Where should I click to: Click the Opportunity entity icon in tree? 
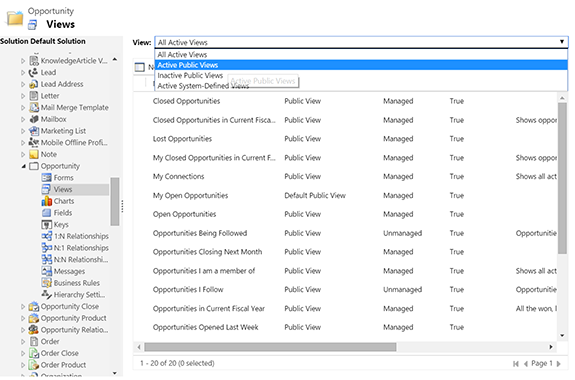[34, 166]
